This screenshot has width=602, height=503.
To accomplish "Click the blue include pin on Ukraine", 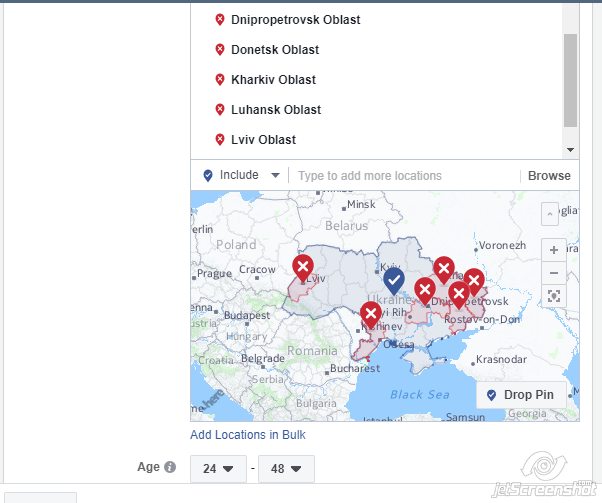I will [394, 279].
